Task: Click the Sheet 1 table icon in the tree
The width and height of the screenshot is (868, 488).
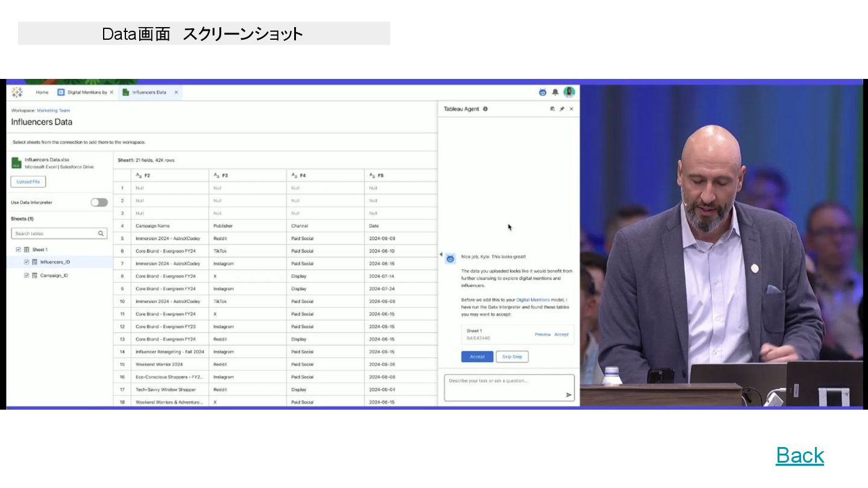Action: pos(27,249)
